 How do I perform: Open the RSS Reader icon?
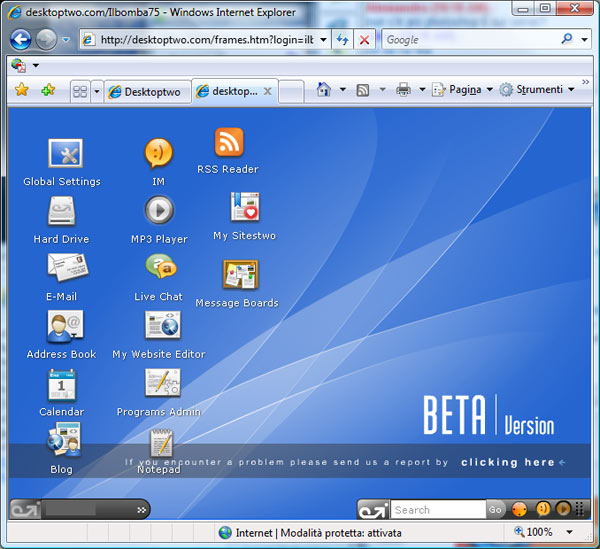[x=229, y=142]
